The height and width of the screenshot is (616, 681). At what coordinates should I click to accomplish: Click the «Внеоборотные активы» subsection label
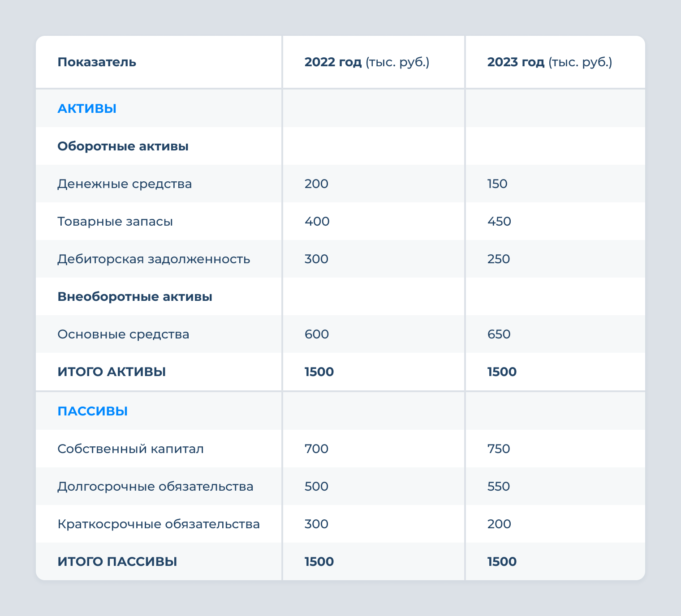(x=134, y=296)
